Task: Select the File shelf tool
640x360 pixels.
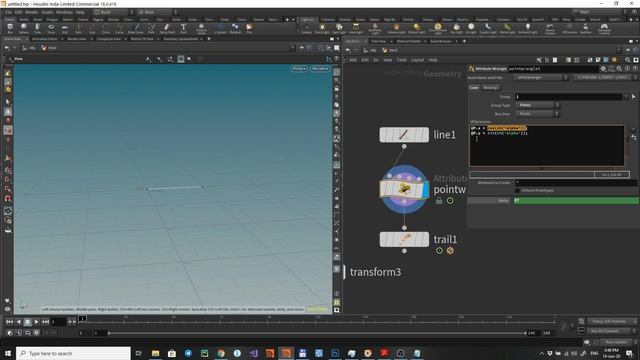Action: (x=249, y=28)
